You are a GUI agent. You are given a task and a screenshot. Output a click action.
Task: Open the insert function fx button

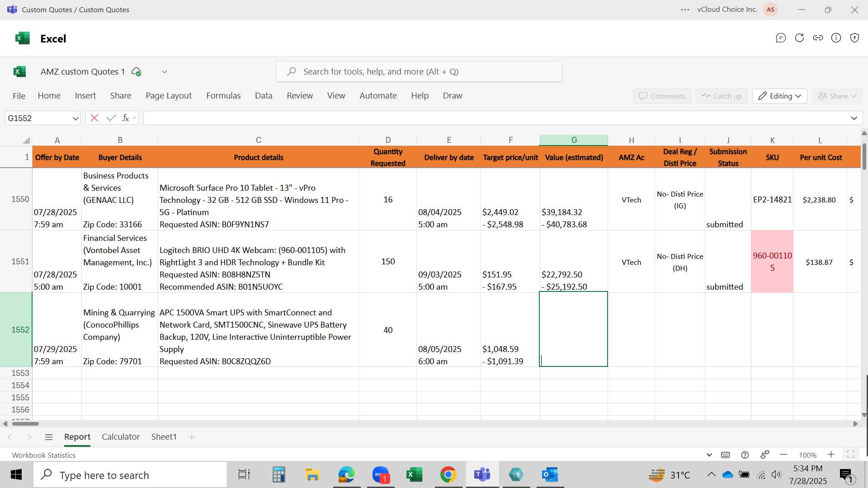tap(126, 118)
